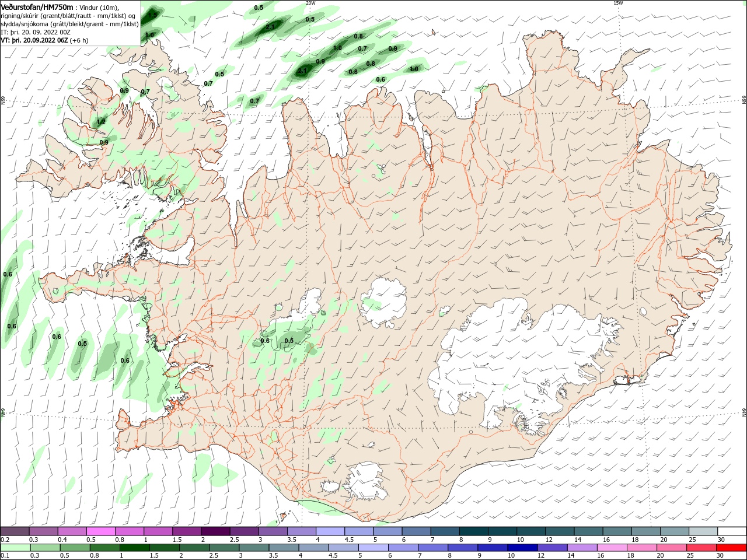
Task: Click the '0.1' label on the rain scale
Action: click(5, 555)
